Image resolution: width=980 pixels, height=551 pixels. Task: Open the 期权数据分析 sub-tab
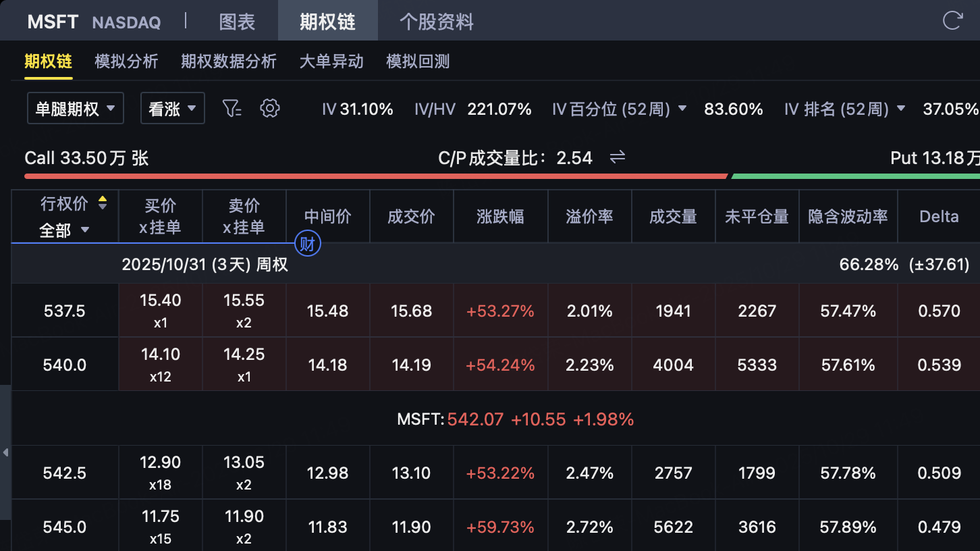pyautogui.click(x=229, y=61)
